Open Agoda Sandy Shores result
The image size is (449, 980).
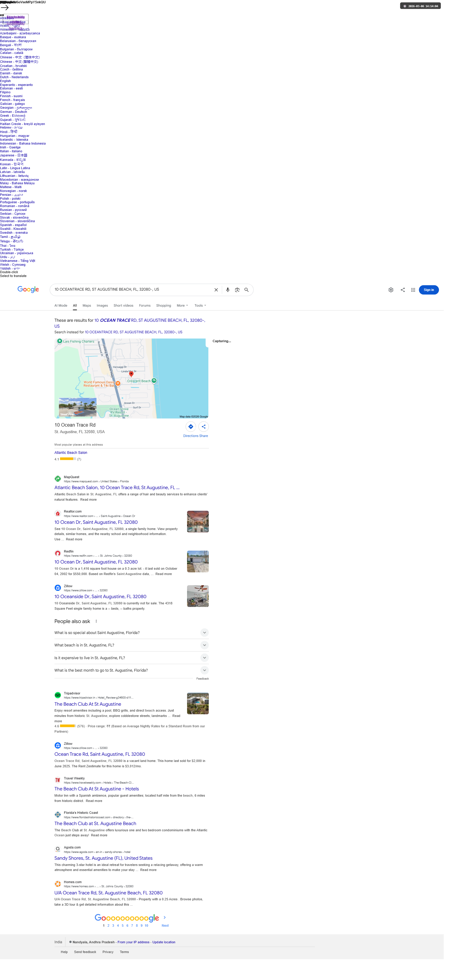point(103,858)
